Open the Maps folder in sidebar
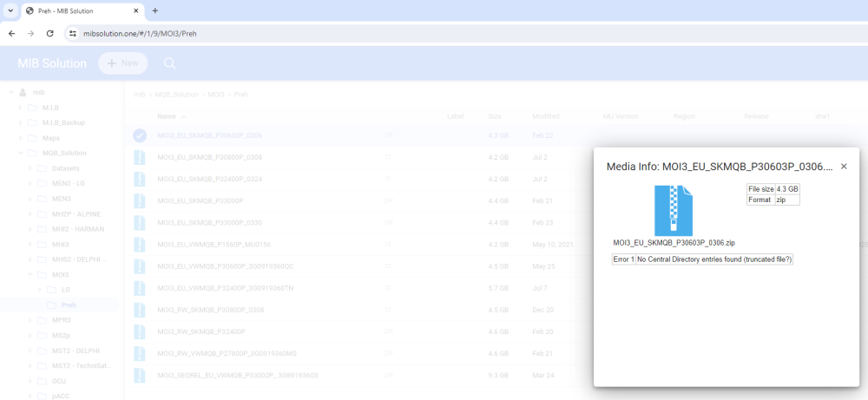Image resolution: width=868 pixels, height=400 pixels. [x=51, y=138]
